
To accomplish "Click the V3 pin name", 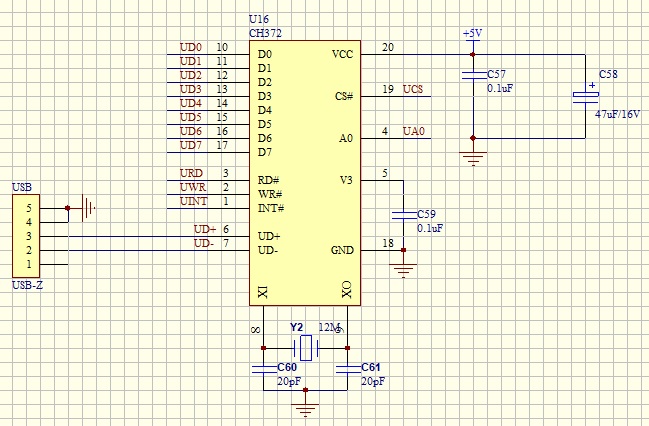I will pos(346,180).
